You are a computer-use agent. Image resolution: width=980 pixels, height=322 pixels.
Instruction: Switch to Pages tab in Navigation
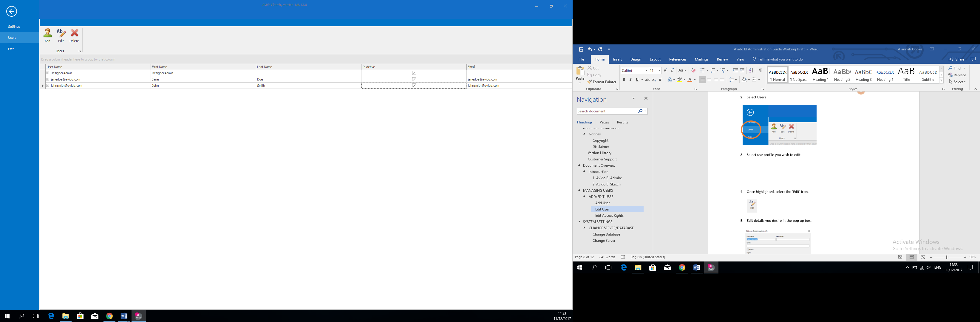604,123
